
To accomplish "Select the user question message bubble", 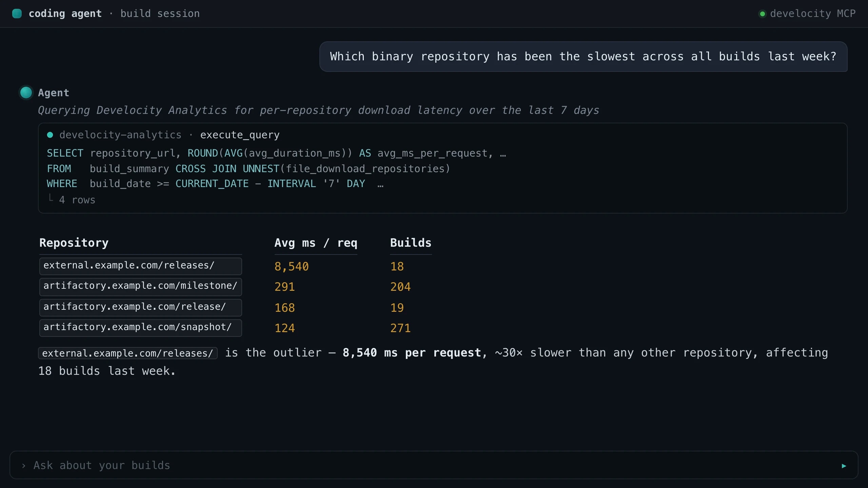I will (x=583, y=57).
